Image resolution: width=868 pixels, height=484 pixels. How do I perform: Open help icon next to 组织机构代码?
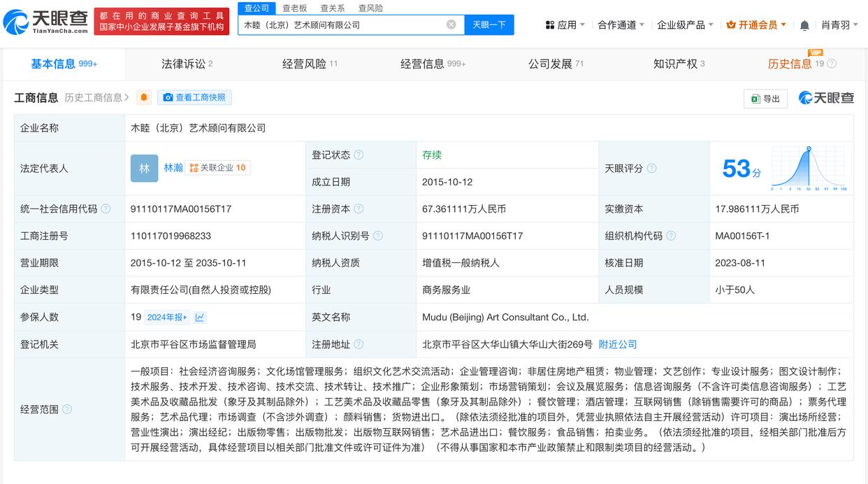[671, 236]
